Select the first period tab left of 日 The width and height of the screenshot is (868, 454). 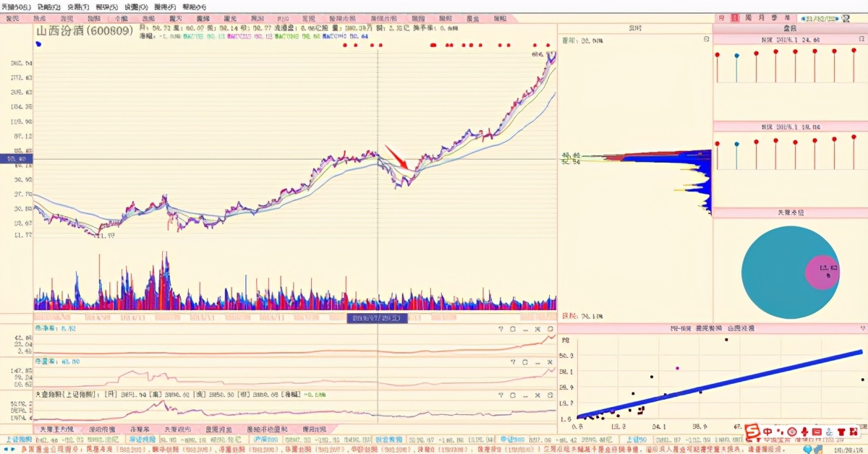pos(721,18)
